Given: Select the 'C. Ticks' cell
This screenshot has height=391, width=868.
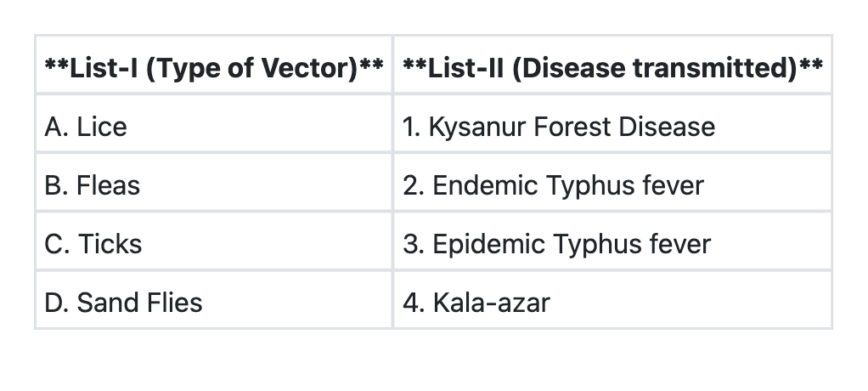Looking at the screenshot, I should click(213, 244).
